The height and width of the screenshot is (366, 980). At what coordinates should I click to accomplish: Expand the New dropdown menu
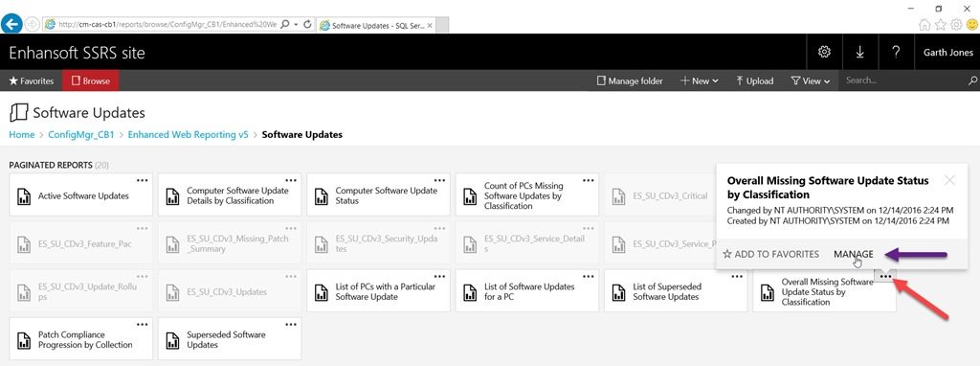700,80
